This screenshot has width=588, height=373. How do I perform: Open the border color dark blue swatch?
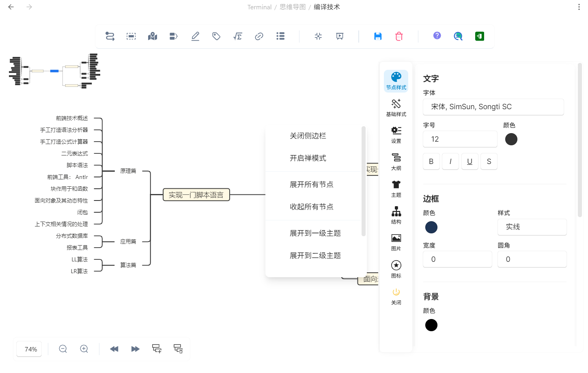click(431, 227)
